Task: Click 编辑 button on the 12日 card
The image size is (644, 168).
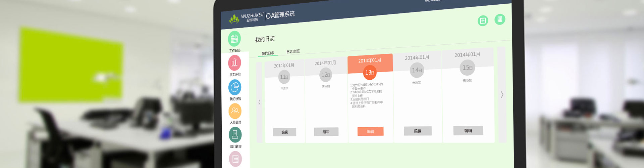Action: 326,132
